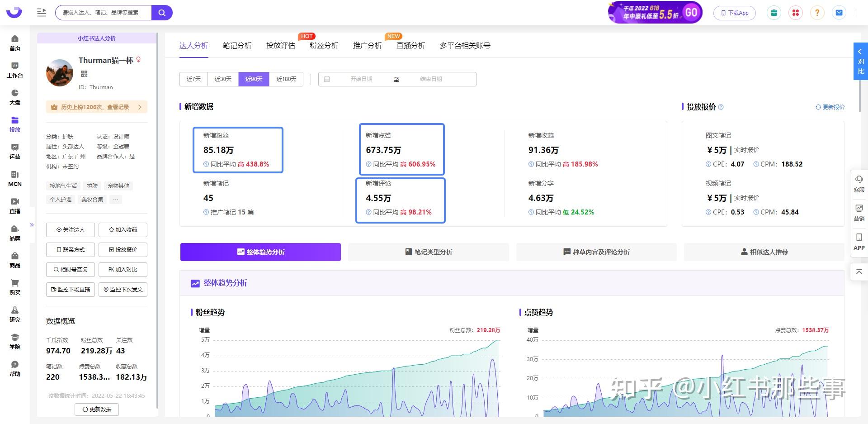
Task: Open 购买 purchase section in sidebar
Action: coord(15,287)
